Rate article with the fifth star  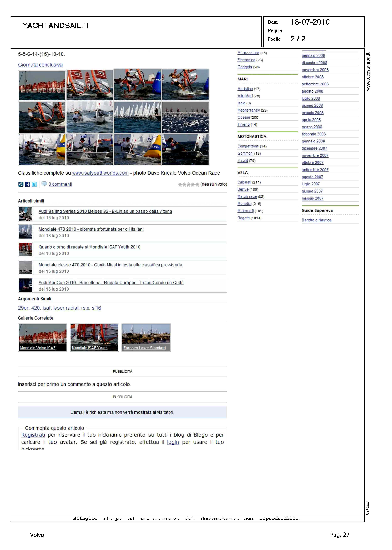pos(197,185)
